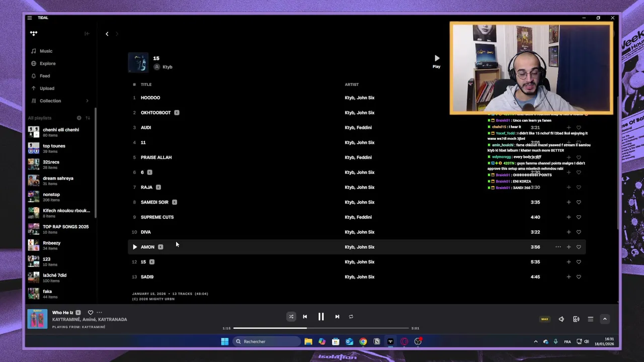The width and height of the screenshot is (644, 362).
Task: Like the DIVA track
Action: (579, 232)
